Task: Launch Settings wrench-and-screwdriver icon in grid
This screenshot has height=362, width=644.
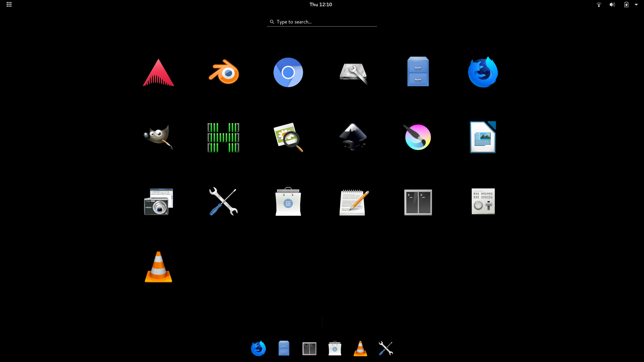Action: [x=223, y=201]
